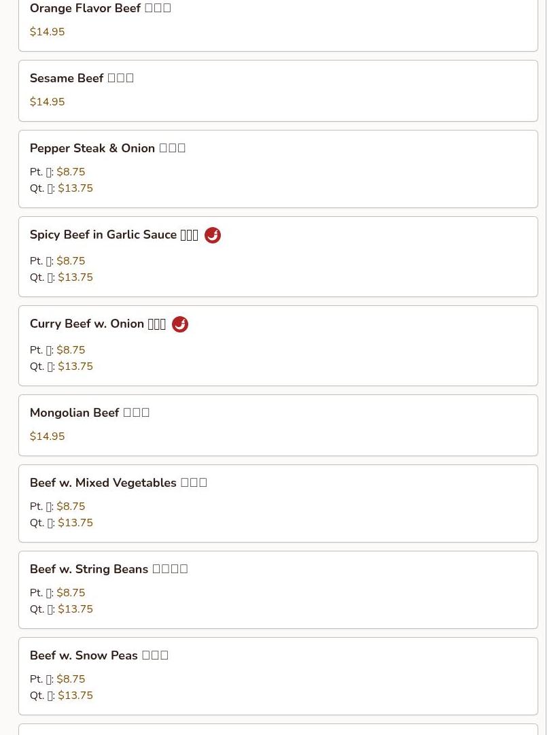Click Curry Beef quart price $13.75
Screen dimensions: 560x735
coord(75,366)
